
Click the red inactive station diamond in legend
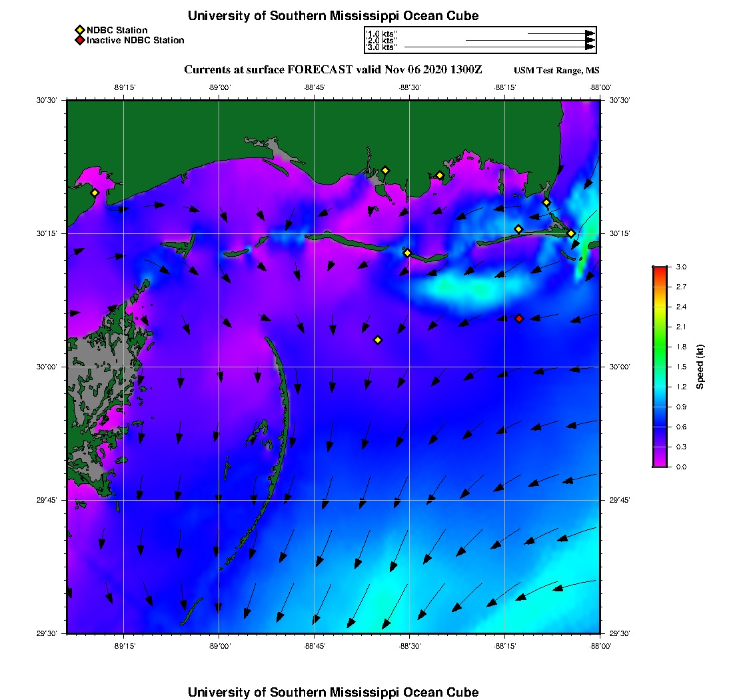[80, 40]
